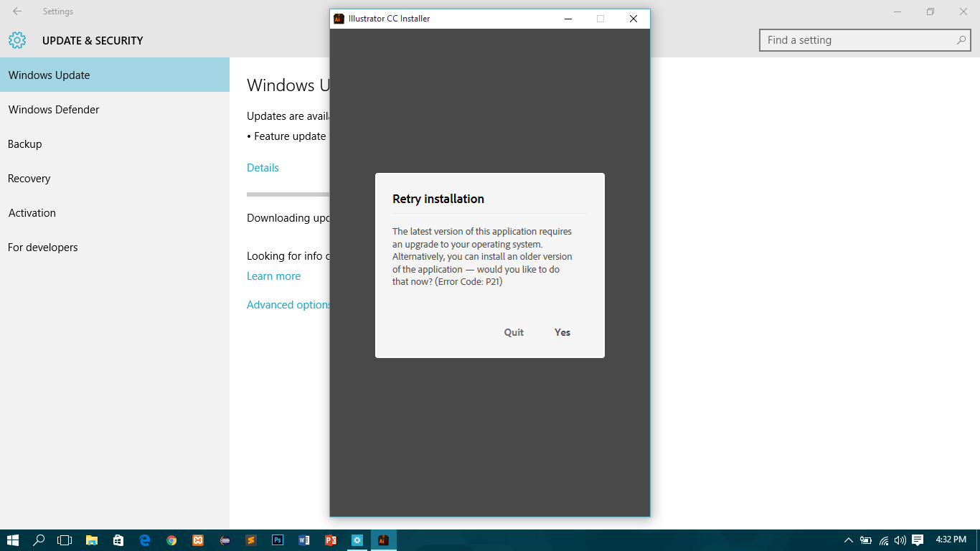Open Sublime Text from the taskbar
Screen dimensions: 980x551
[251, 540]
